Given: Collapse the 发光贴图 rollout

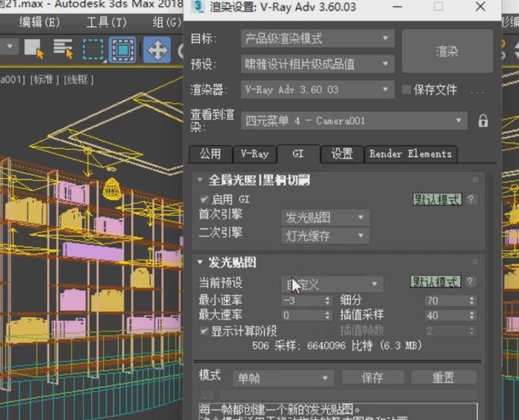Looking at the screenshot, I should (x=200, y=262).
